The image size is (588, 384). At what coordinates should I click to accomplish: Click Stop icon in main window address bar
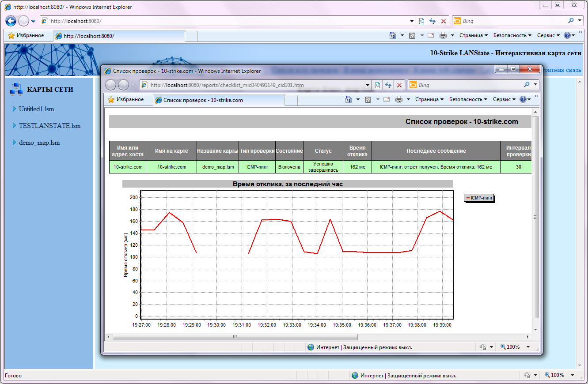click(x=444, y=21)
